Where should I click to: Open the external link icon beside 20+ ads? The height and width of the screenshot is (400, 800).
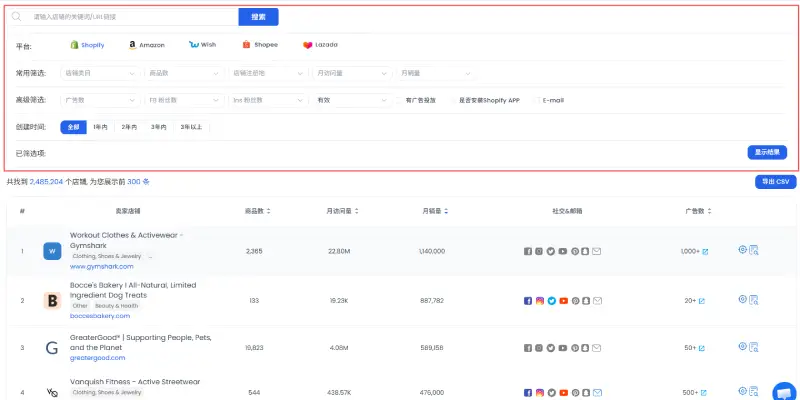coord(702,301)
